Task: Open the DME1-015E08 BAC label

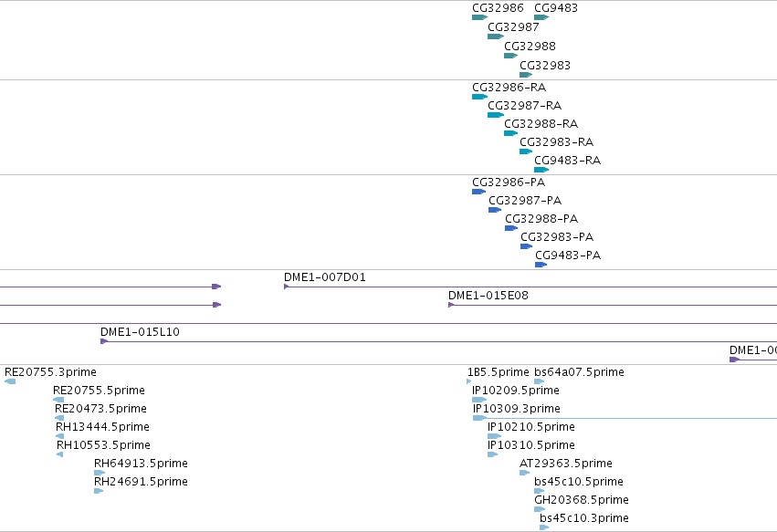Action: [x=488, y=296]
